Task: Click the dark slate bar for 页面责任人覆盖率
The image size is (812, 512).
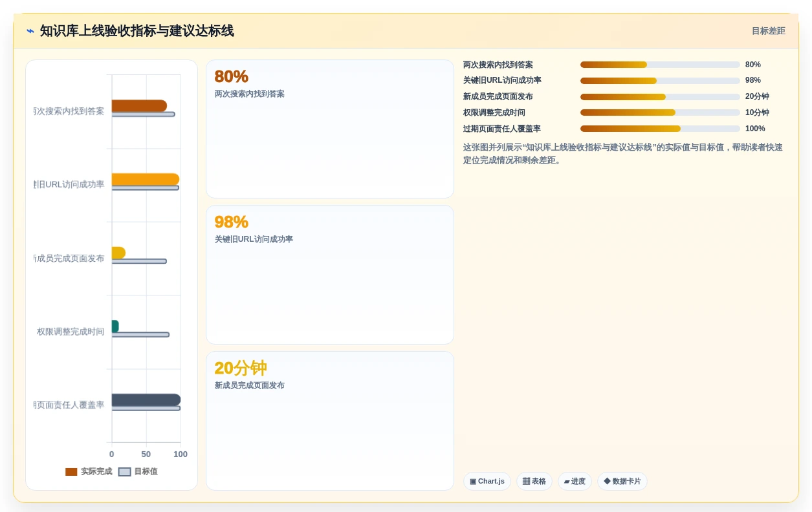Action: point(146,400)
